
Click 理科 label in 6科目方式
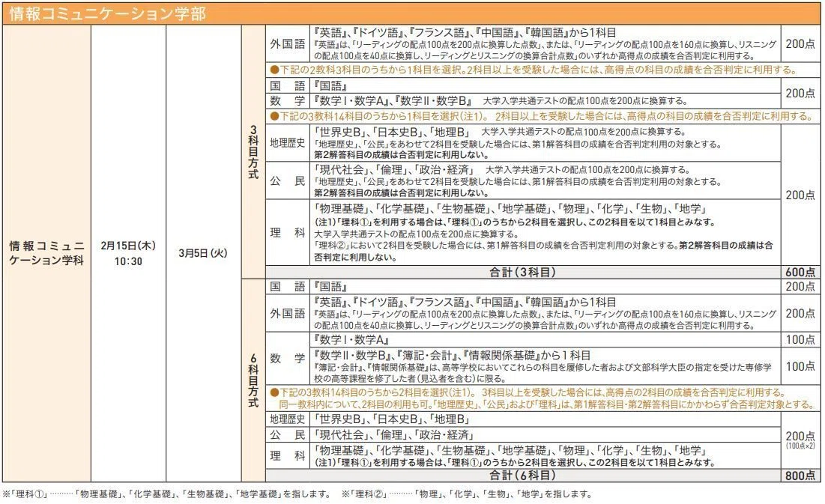(x=287, y=455)
